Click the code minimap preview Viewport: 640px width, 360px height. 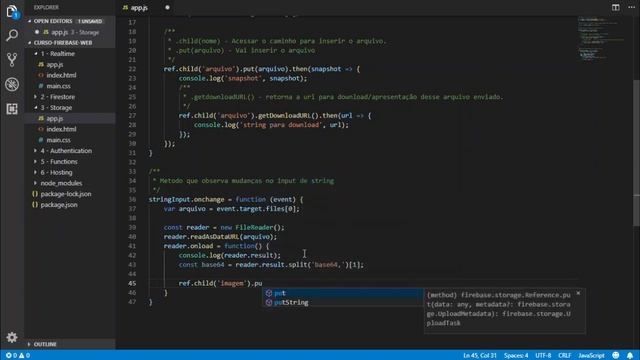[x=602, y=39]
